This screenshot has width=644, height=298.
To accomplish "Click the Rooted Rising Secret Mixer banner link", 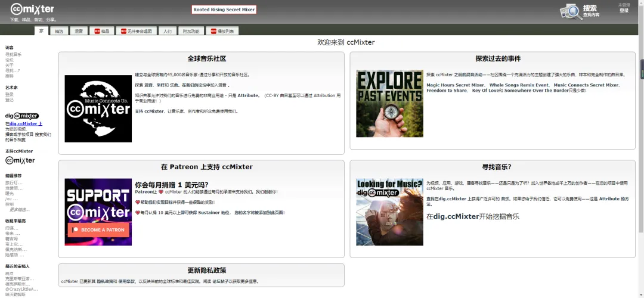I will tap(224, 10).
